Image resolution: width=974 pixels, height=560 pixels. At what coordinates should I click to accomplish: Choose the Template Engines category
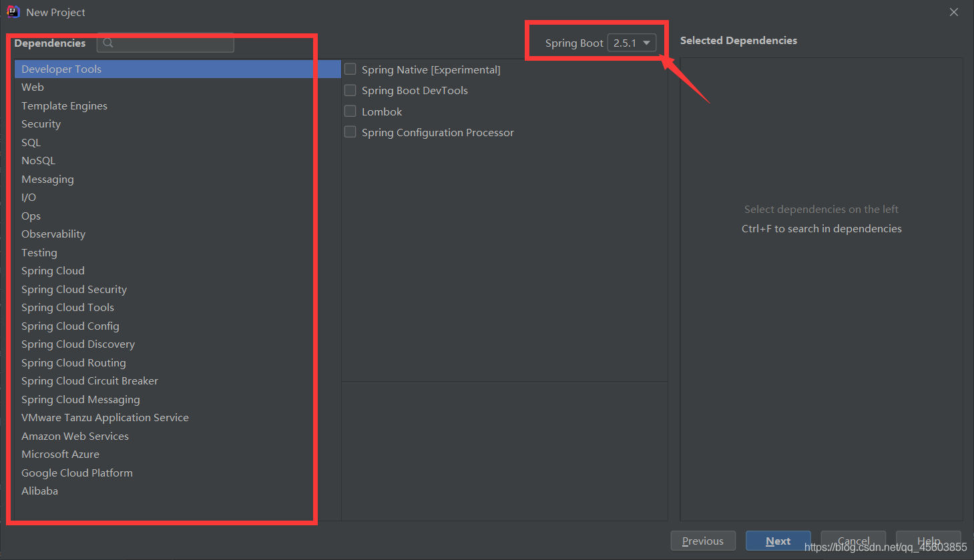[178, 105]
